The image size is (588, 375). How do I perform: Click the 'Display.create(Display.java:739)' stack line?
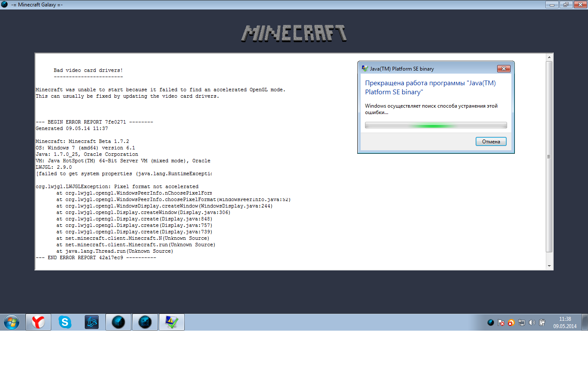pyautogui.click(x=134, y=232)
